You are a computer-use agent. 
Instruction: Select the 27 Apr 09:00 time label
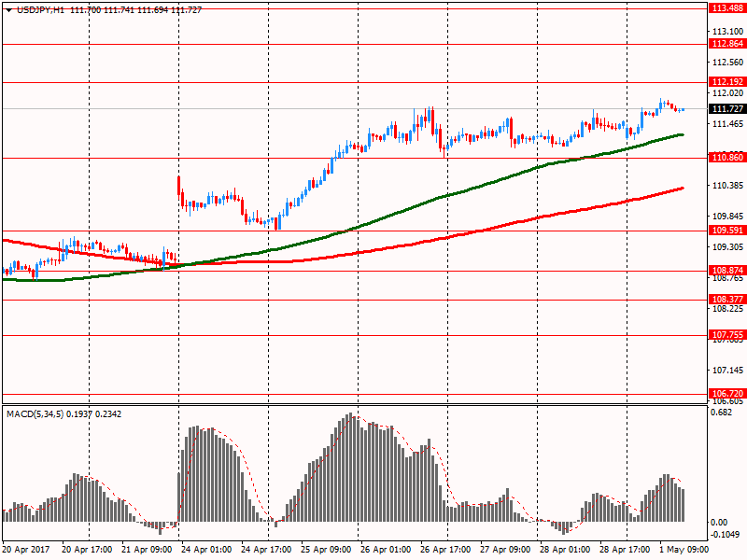[x=505, y=550]
